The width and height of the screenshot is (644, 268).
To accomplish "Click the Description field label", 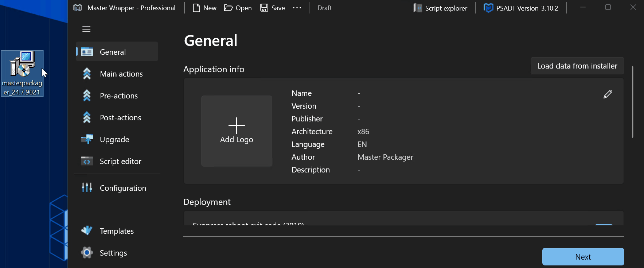I will (311, 170).
